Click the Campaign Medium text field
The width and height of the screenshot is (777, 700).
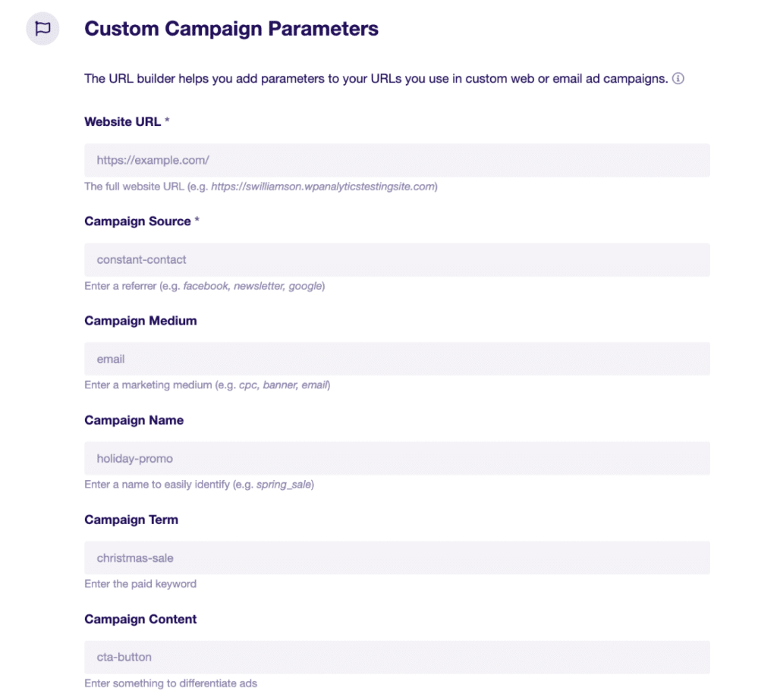coord(397,359)
